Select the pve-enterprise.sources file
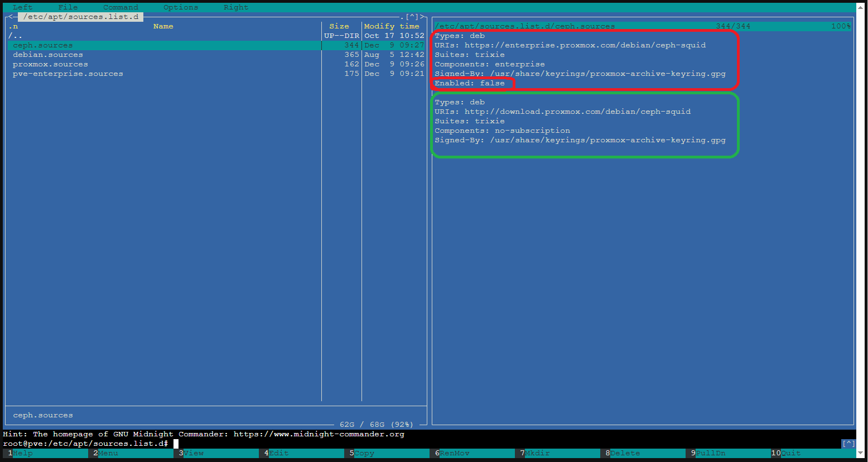 click(68, 74)
